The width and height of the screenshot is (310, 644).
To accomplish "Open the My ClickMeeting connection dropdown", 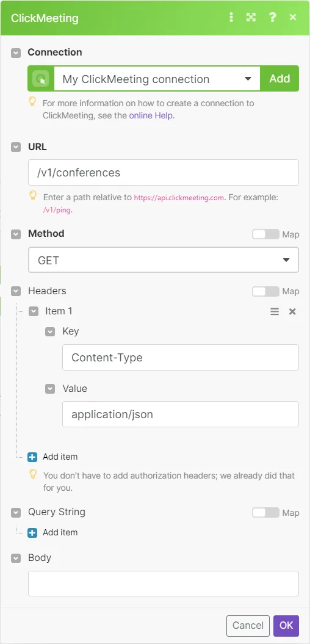I will (x=157, y=79).
